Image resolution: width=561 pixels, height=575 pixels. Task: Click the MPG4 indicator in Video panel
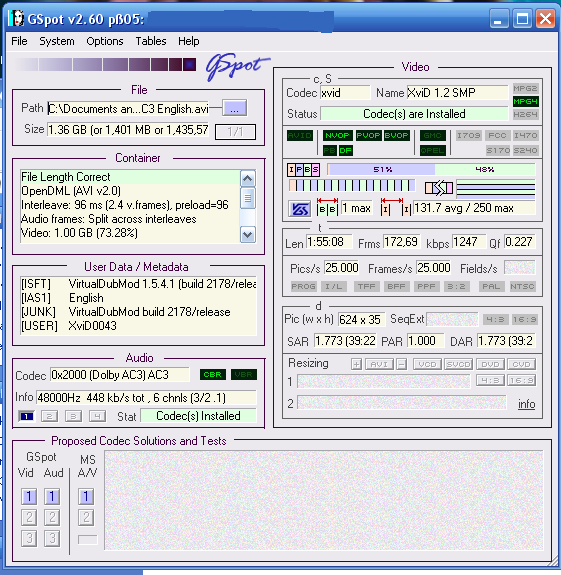pos(525,102)
